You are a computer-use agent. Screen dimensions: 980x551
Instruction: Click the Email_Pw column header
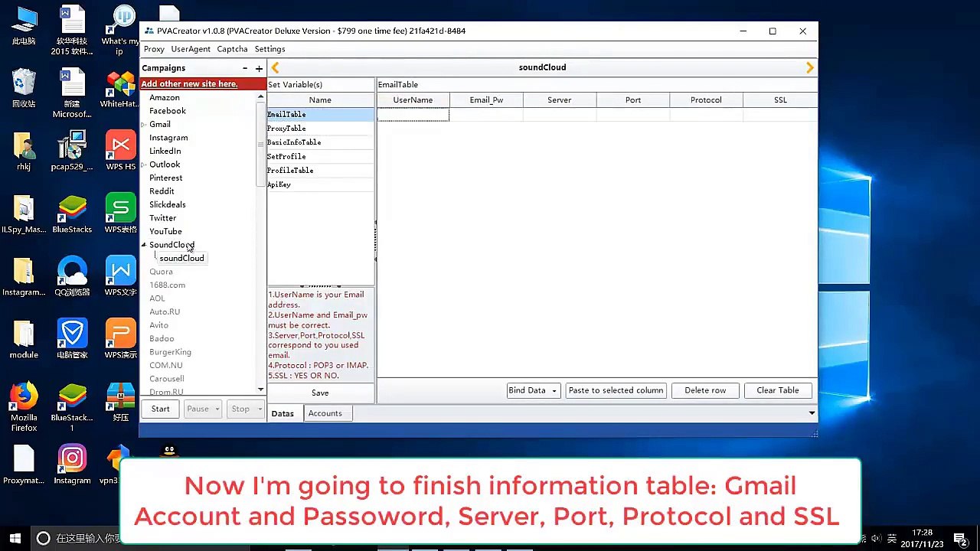(x=486, y=100)
